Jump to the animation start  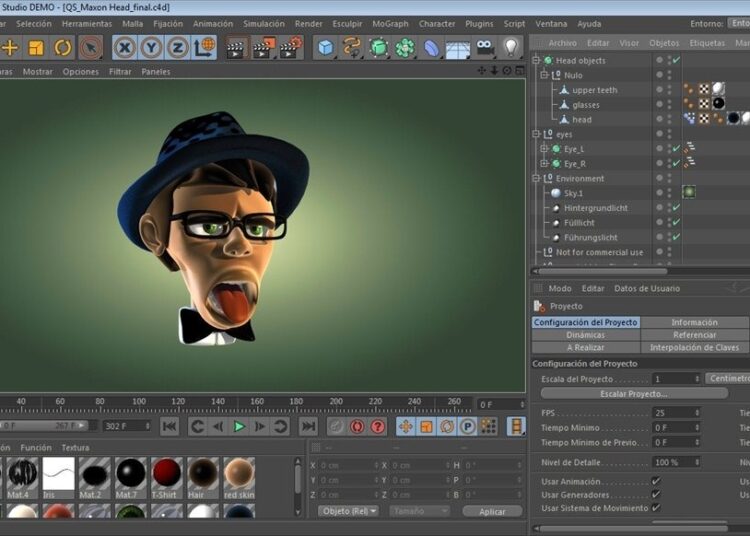click(x=169, y=426)
